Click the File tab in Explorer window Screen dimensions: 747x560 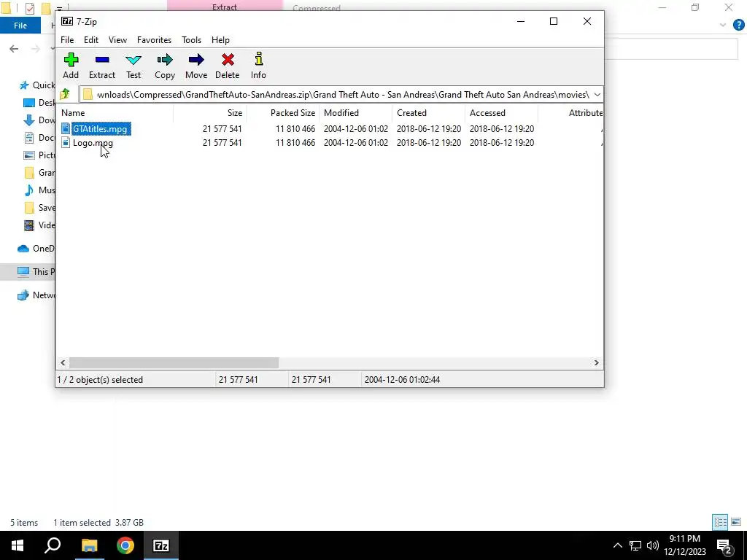click(20, 26)
